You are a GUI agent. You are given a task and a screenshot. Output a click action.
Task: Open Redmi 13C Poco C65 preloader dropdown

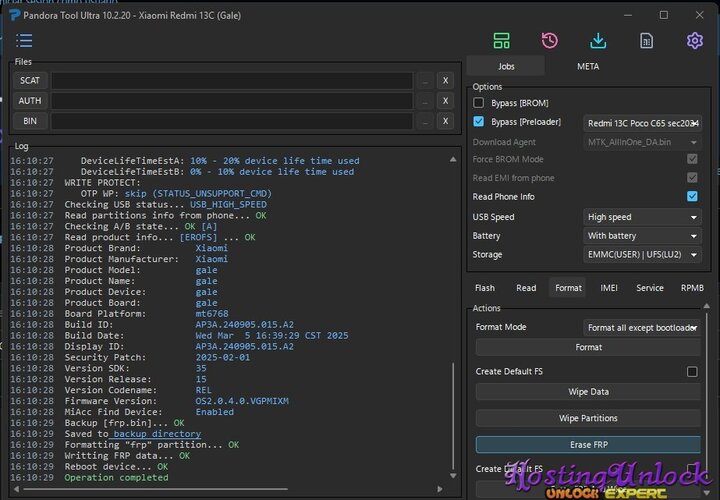[x=642, y=123]
